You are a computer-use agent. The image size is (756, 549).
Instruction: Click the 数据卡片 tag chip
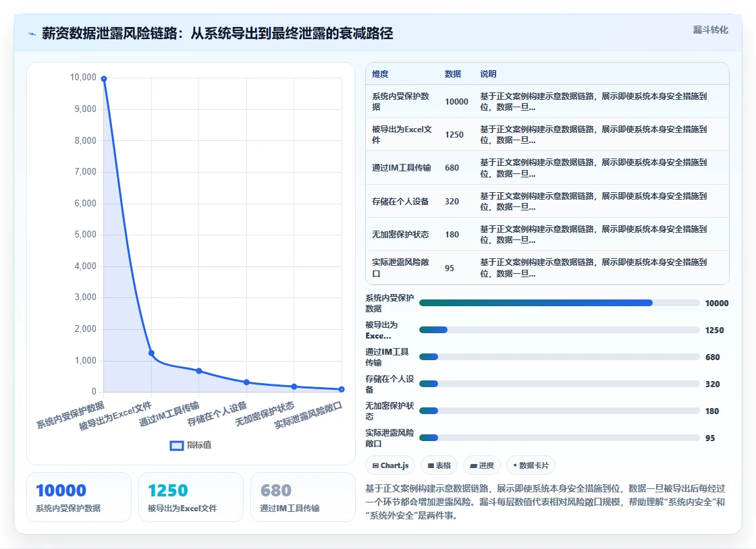pos(531,465)
